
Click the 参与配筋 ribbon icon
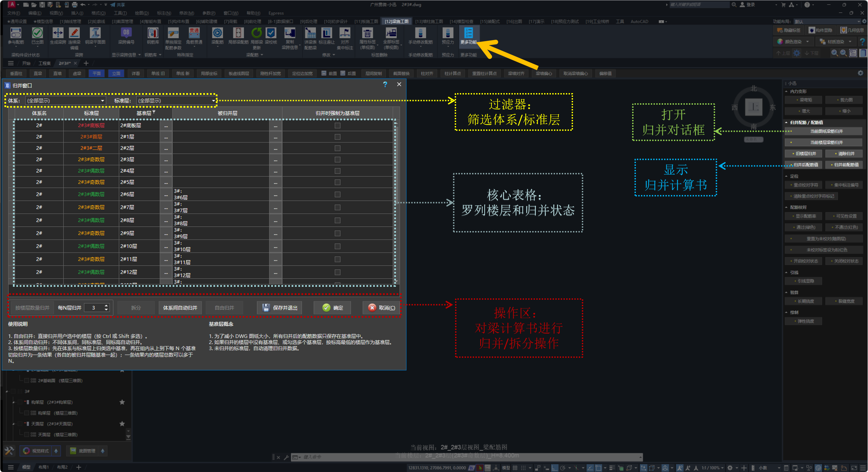[16, 33]
